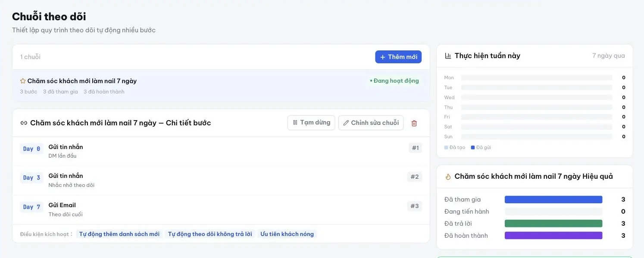Click the link icon in the step details header

click(24, 123)
